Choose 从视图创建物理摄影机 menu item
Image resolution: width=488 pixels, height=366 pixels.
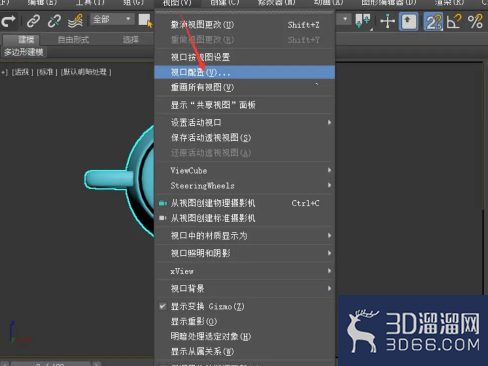(245, 203)
